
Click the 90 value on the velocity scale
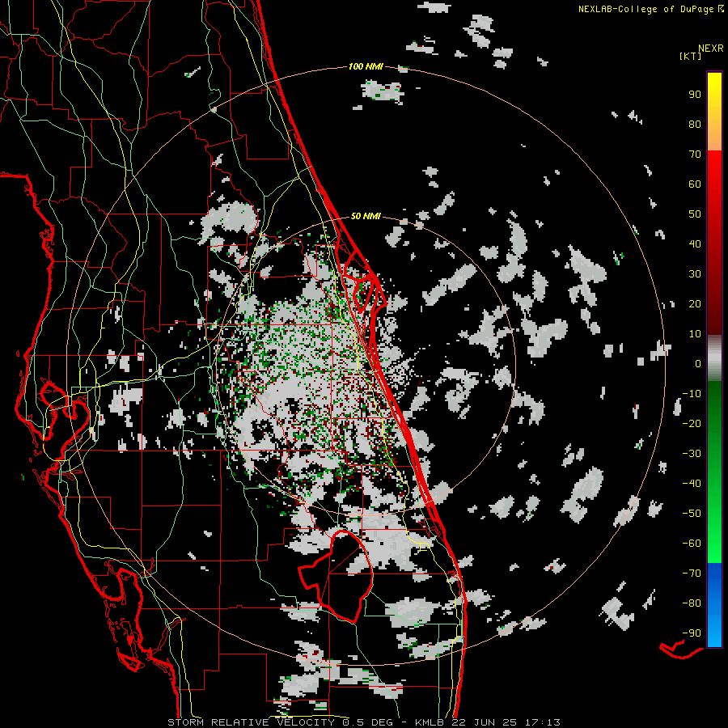click(x=695, y=95)
